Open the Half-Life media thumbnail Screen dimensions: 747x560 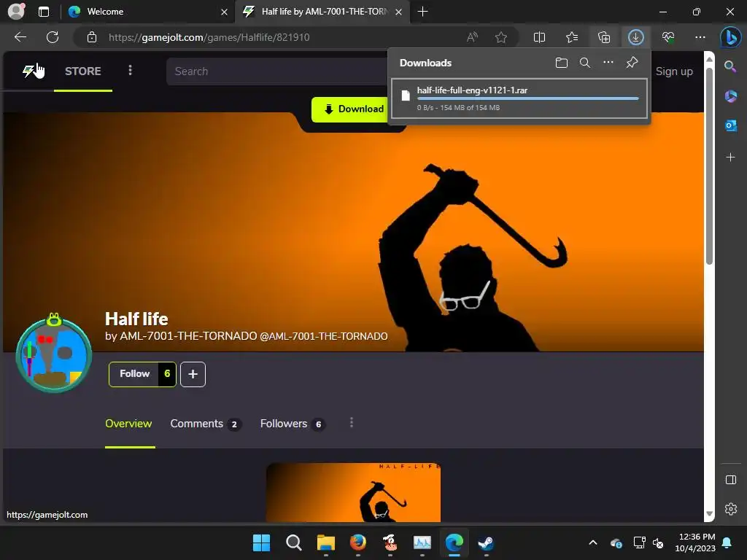(x=353, y=492)
